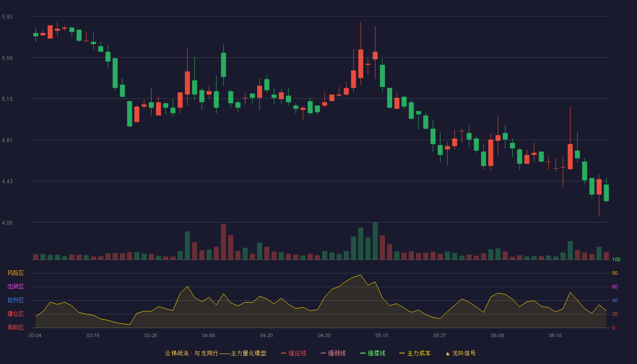637x364 pixels.
Task: Click the 06-08 date label
Action: pos(497,335)
